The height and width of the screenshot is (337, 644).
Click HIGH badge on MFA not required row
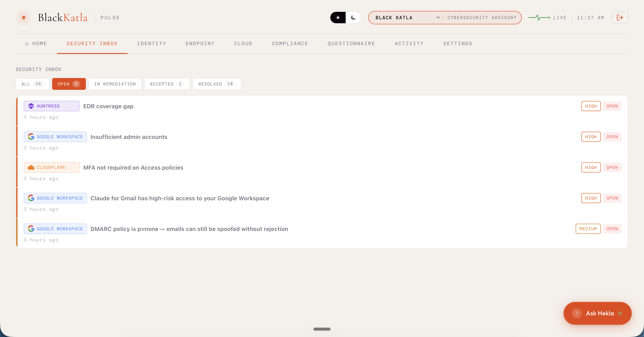click(x=591, y=167)
